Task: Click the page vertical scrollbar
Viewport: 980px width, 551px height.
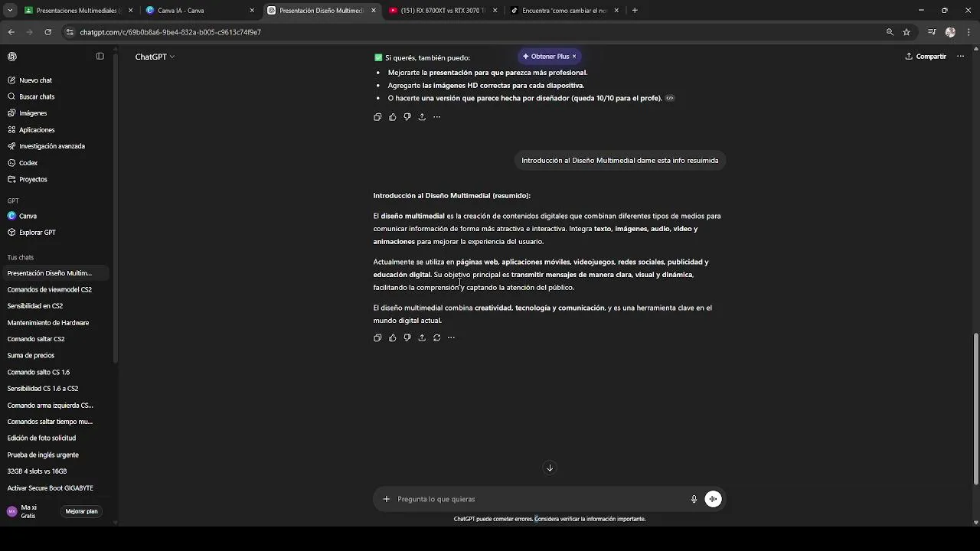Action: pos(975,408)
